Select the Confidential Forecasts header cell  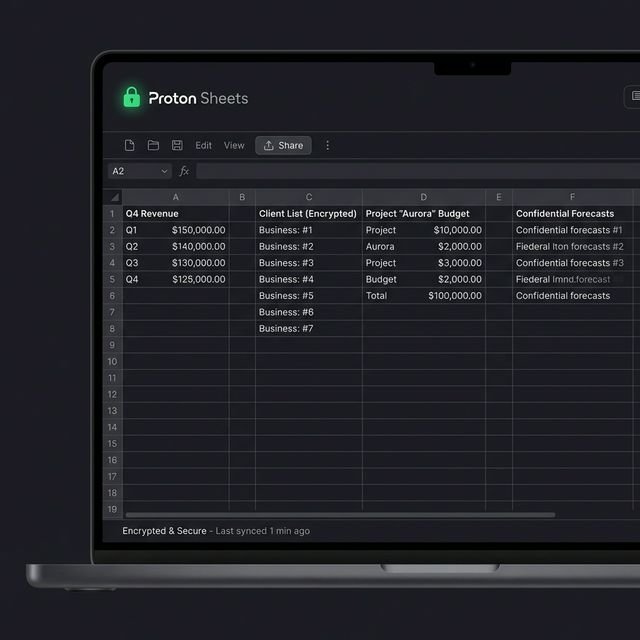(572, 214)
